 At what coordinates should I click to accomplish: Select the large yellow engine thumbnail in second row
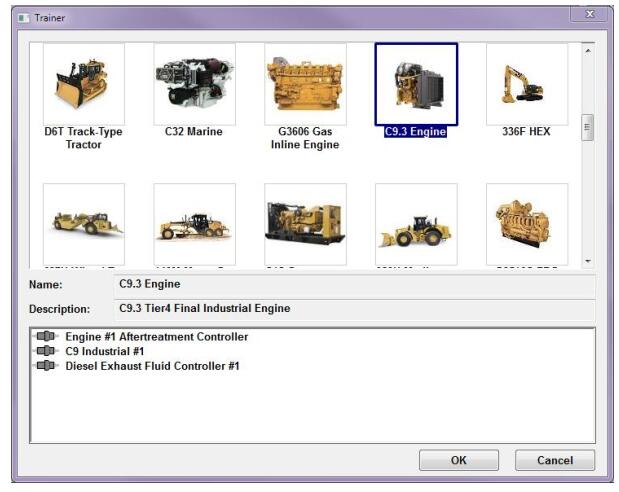pos(527,224)
